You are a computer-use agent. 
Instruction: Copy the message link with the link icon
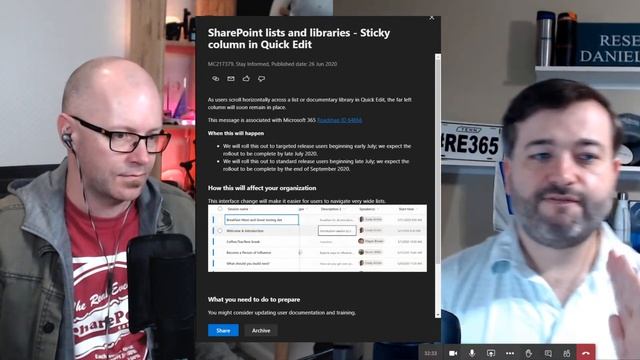pyautogui.click(x=216, y=78)
